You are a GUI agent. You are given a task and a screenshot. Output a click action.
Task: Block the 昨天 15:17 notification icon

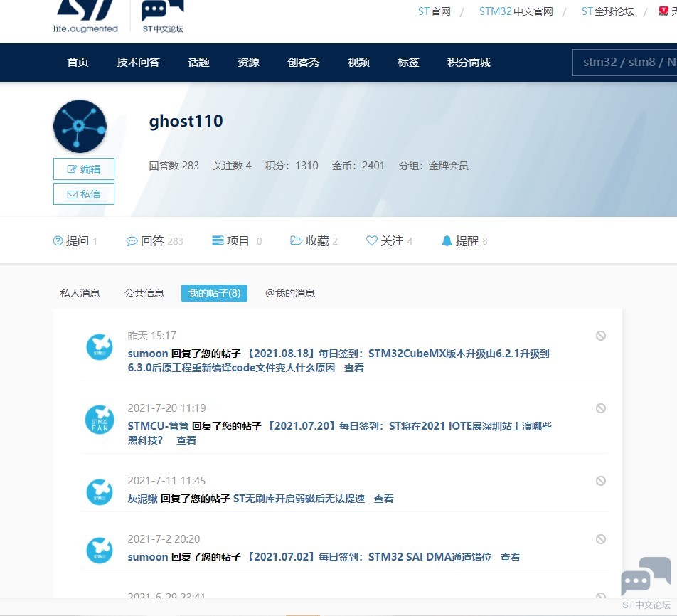coord(601,336)
